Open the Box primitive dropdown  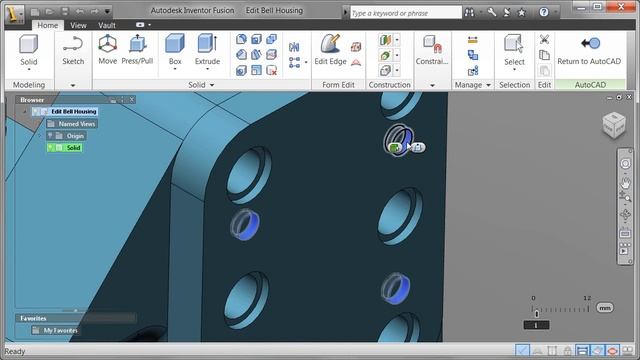[175, 69]
